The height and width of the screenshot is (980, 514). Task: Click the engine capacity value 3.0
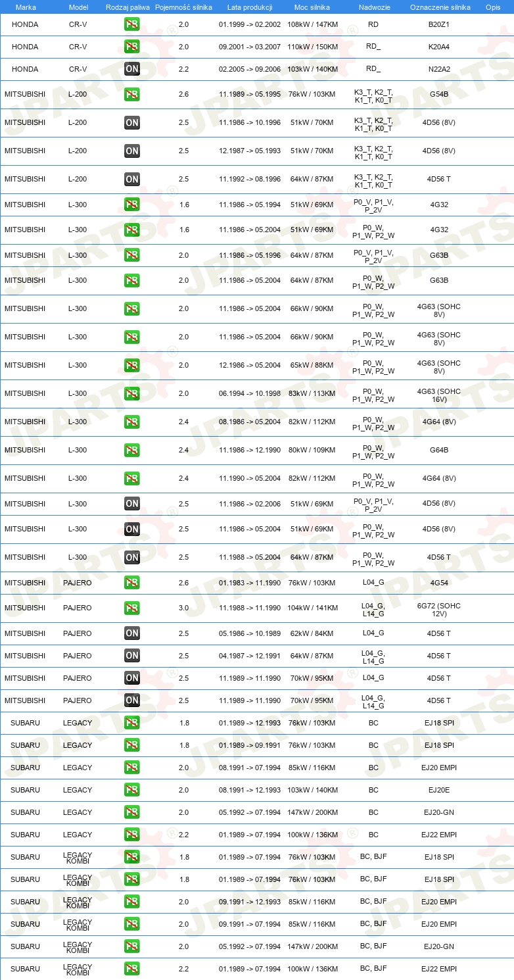coord(183,608)
